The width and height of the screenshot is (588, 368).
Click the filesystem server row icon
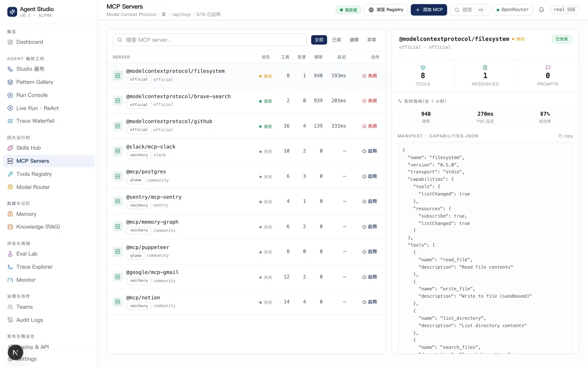click(x=118, y=76)
